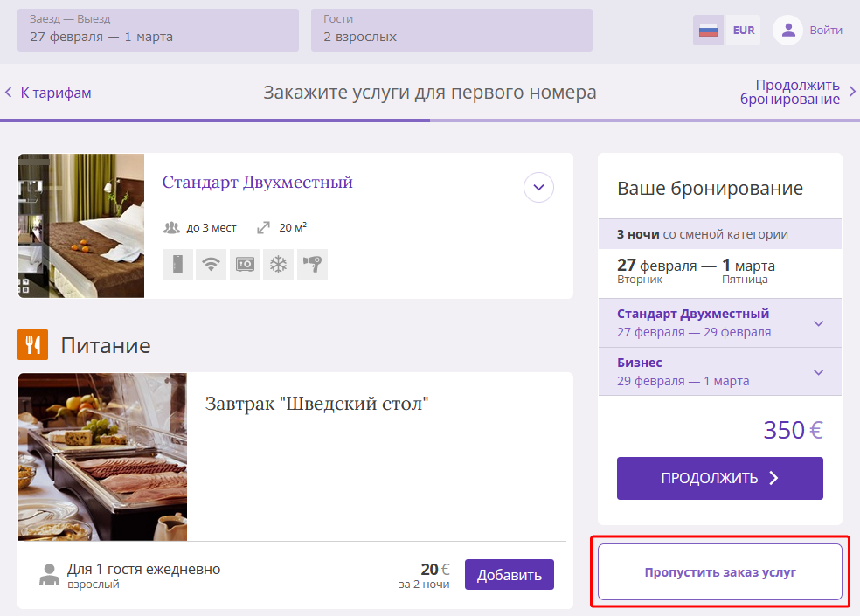Expand the room details chevron button
Image resolution: width=860 pixels, height=616 pixels.
(538, 187)
